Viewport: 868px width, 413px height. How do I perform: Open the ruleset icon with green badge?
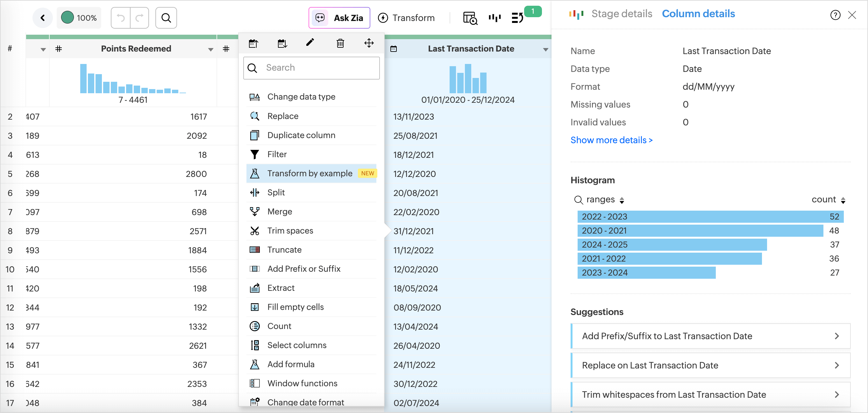(x=518, y=18)
